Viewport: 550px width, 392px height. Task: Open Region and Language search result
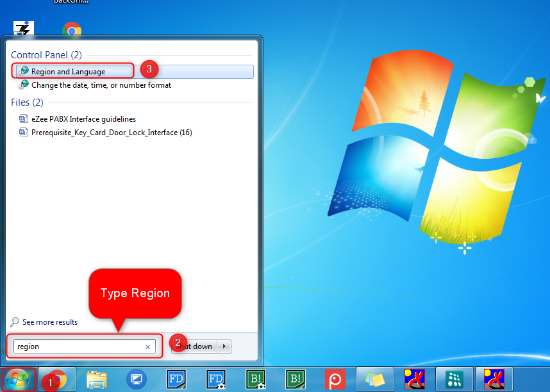coord(135,72)
